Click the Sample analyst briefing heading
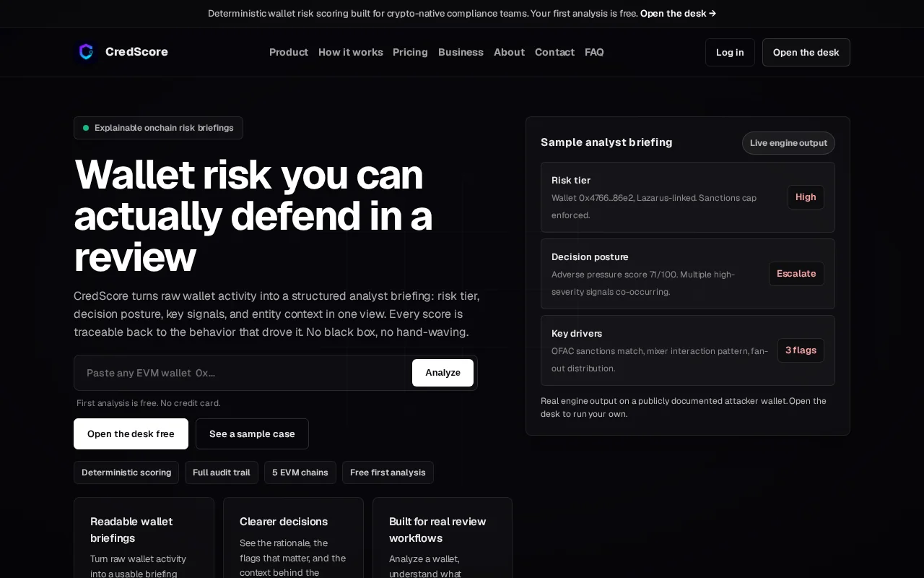 (x=606, y=142)
